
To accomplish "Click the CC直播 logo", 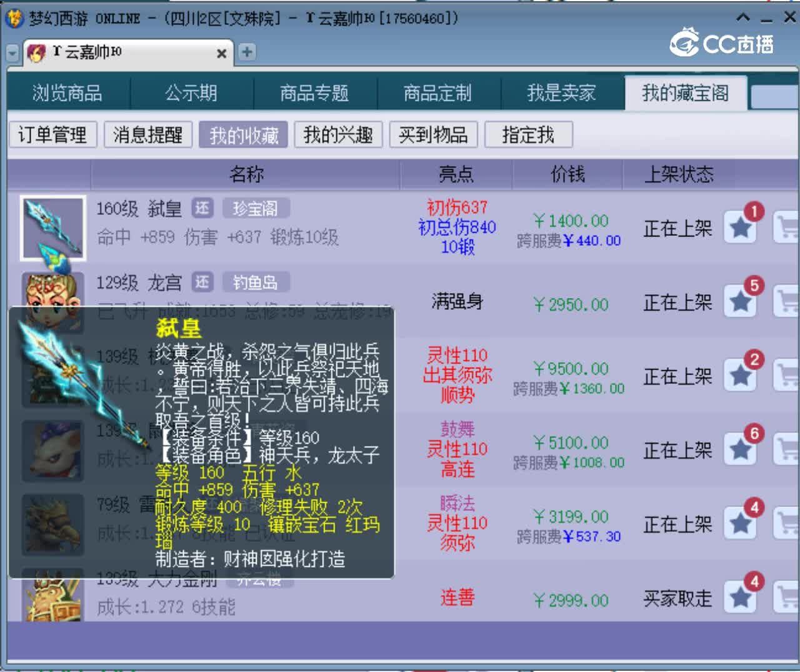I will tap(722, 42).
